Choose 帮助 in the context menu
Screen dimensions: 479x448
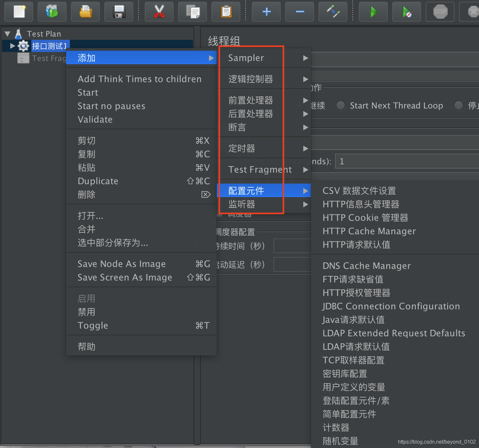(x=141, y=347)
